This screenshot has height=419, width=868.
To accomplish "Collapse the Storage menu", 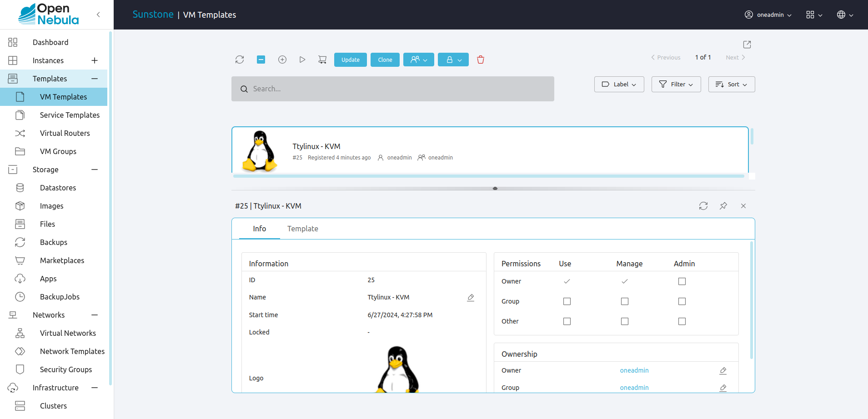I will tap(95, 170).
